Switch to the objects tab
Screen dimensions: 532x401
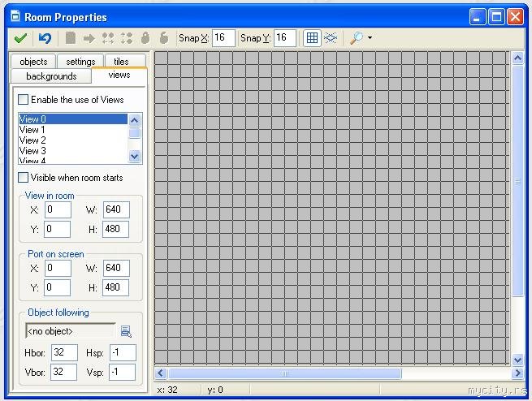point(33,62)
